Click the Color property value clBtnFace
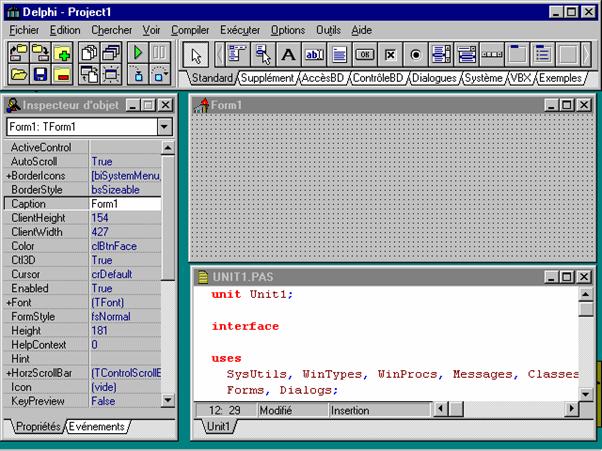This screenshot has height=451, width=602. (x=125, y=246)
